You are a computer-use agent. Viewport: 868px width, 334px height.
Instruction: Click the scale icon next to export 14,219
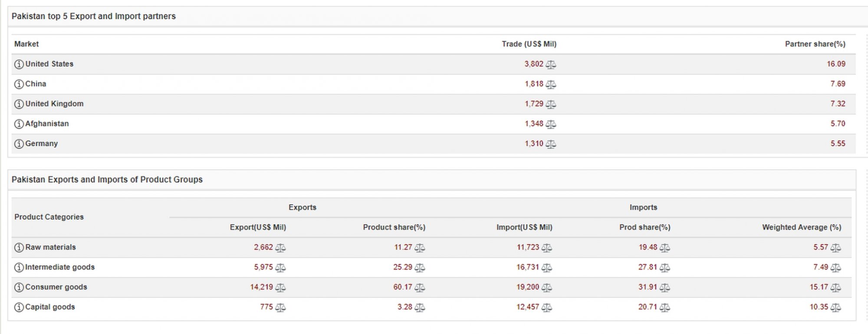tap(280, 288)
